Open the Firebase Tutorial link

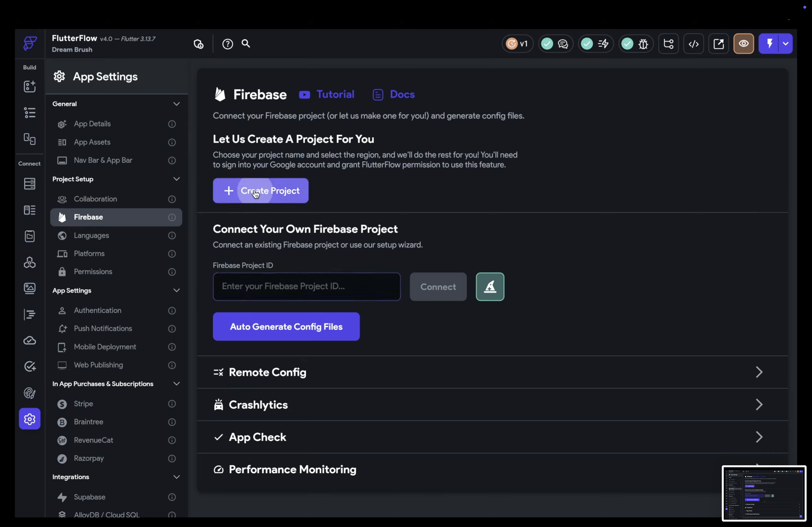tap(327, 94)
